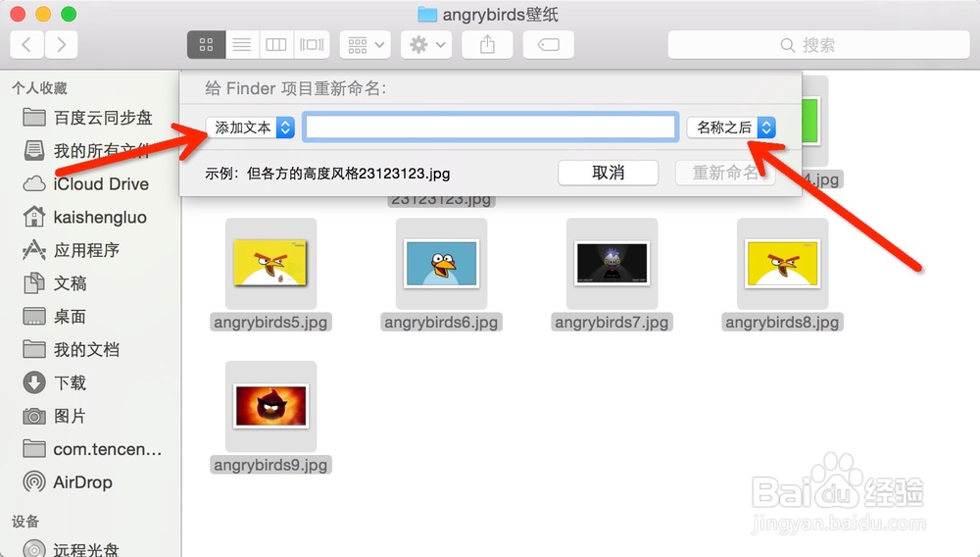This screenshot has width=980, height=557.
Task: Select the angrybirds9.jpg thumbnail
Action: 270,406
